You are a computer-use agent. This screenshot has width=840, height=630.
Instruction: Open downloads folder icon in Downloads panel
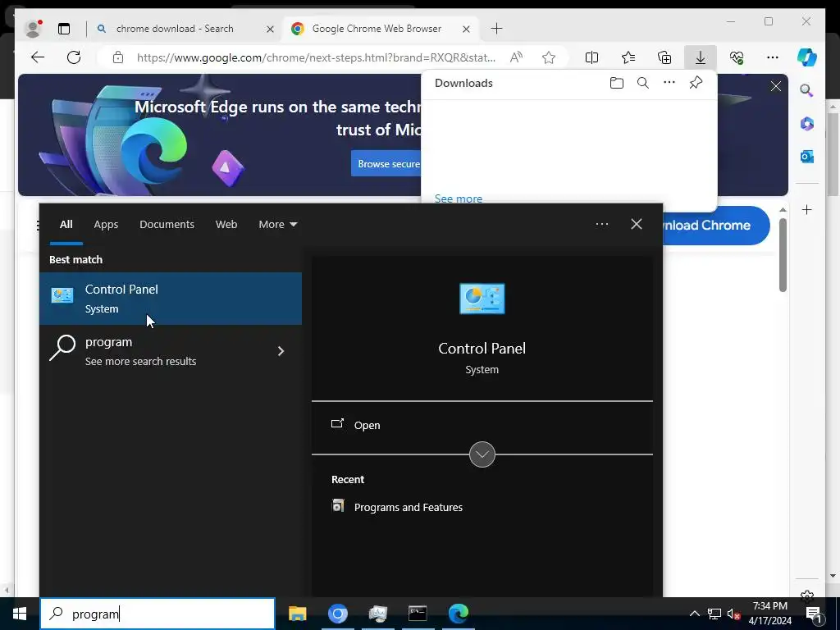(617, 83)
